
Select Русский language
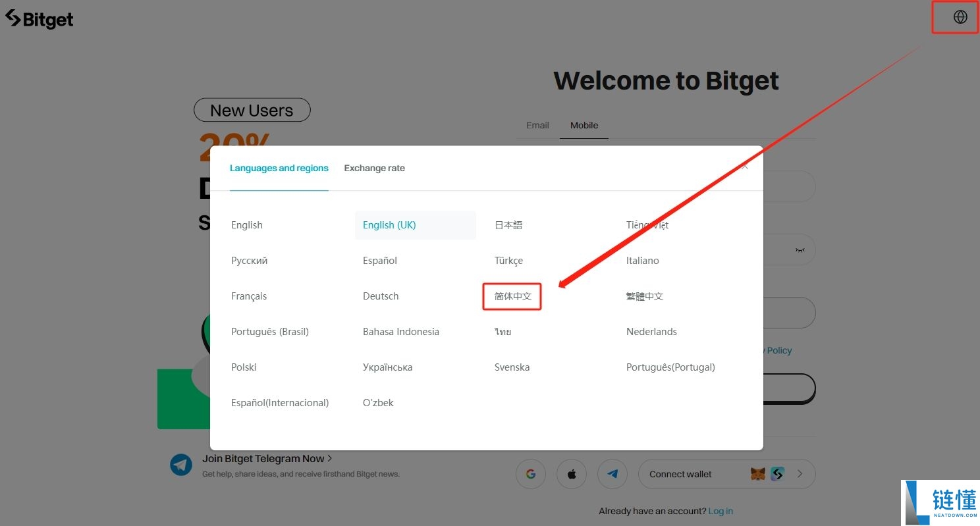250,261
